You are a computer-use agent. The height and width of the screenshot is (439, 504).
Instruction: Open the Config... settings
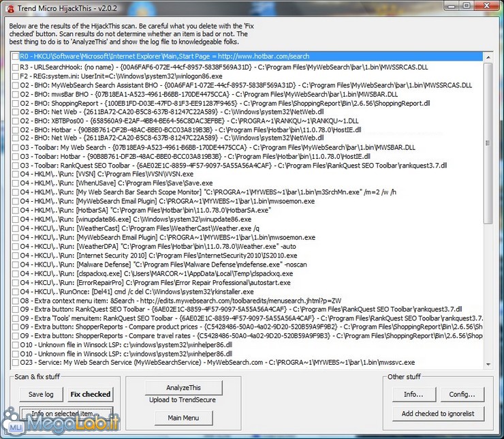[462, 394]
